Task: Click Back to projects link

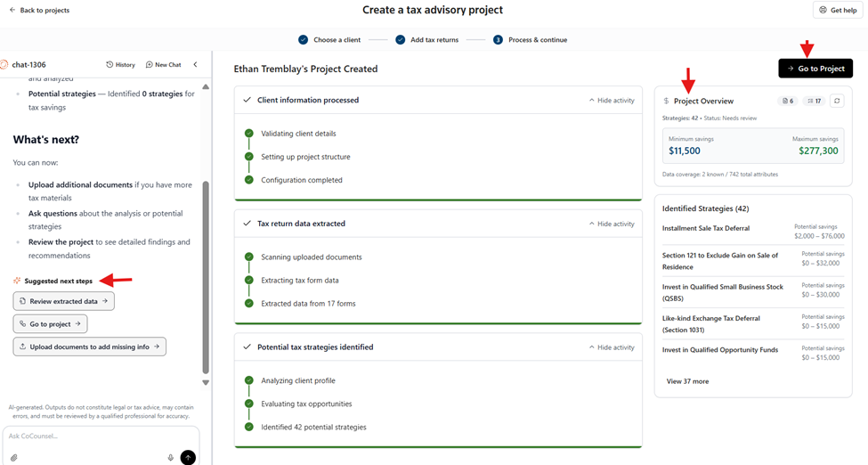Action: coord(39,11)
